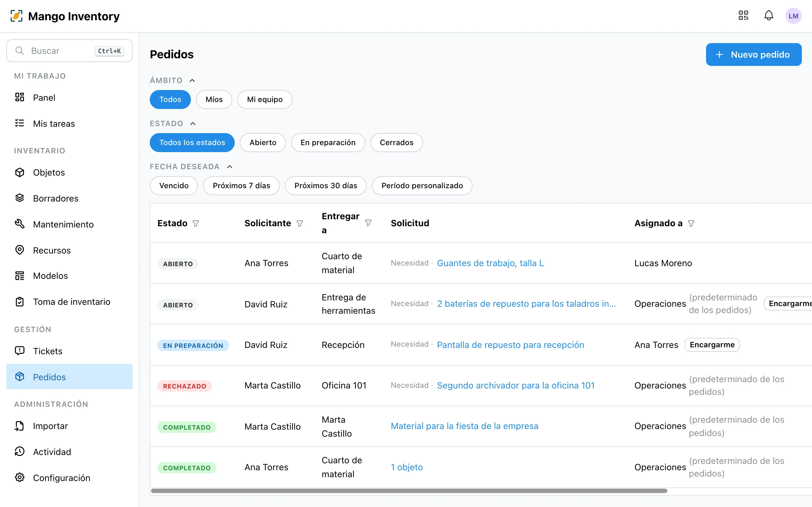
Task: Open the Guantes de trabajo, talla L request
Action: (x=490, y=263)
